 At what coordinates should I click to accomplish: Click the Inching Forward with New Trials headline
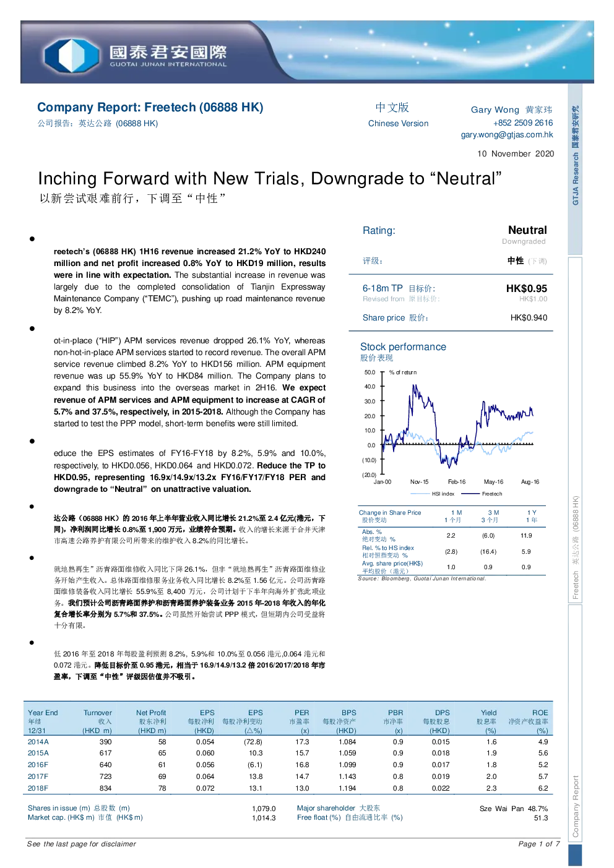pos(270,178)
